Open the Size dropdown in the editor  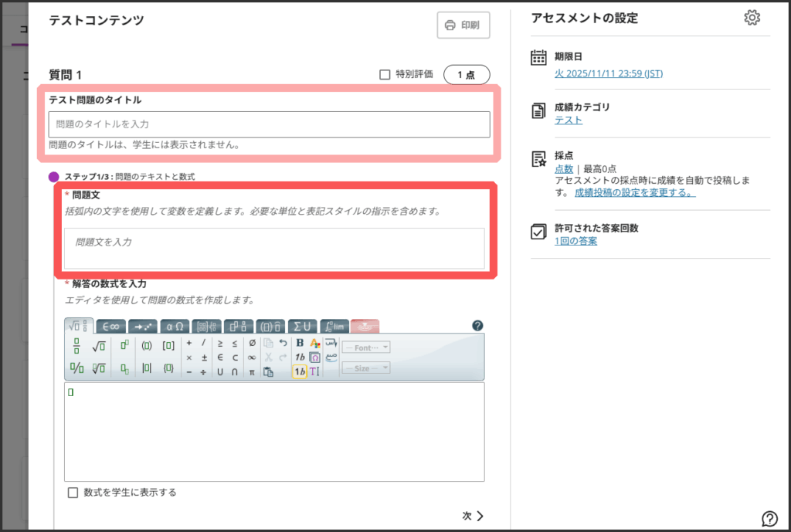pos(366,368)
